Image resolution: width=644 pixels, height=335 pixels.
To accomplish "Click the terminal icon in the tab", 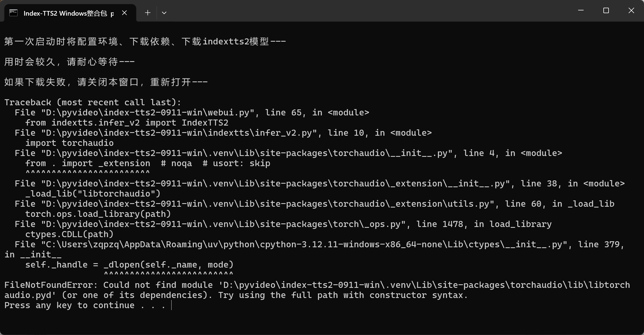I will pyautogui.click(x=13, y=13).
